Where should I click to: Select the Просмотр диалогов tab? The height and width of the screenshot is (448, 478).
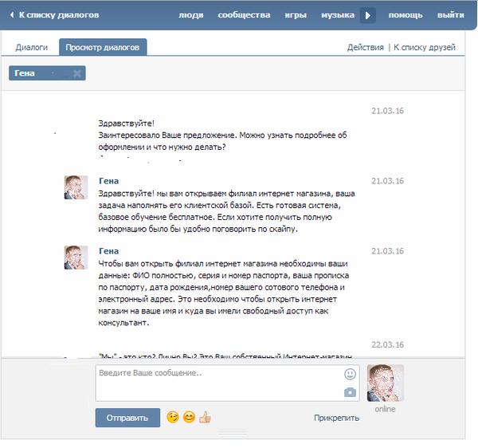coord(103,48)
